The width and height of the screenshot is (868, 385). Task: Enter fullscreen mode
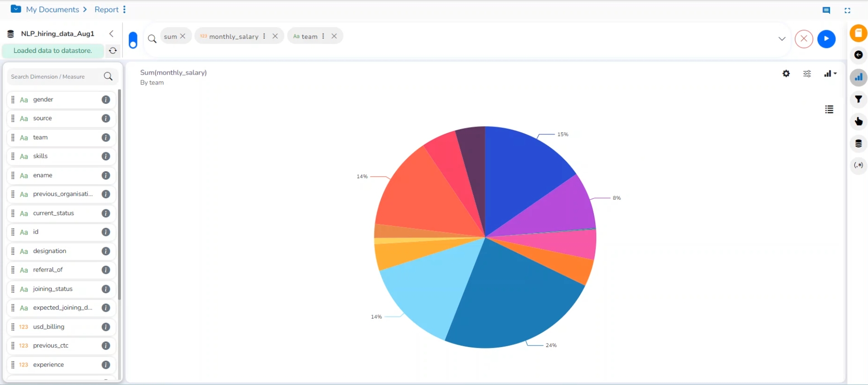tap(848, 10)
